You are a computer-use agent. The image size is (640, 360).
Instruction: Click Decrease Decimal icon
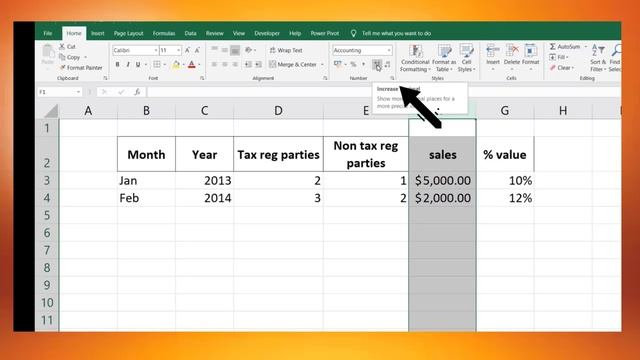(387, 64)
